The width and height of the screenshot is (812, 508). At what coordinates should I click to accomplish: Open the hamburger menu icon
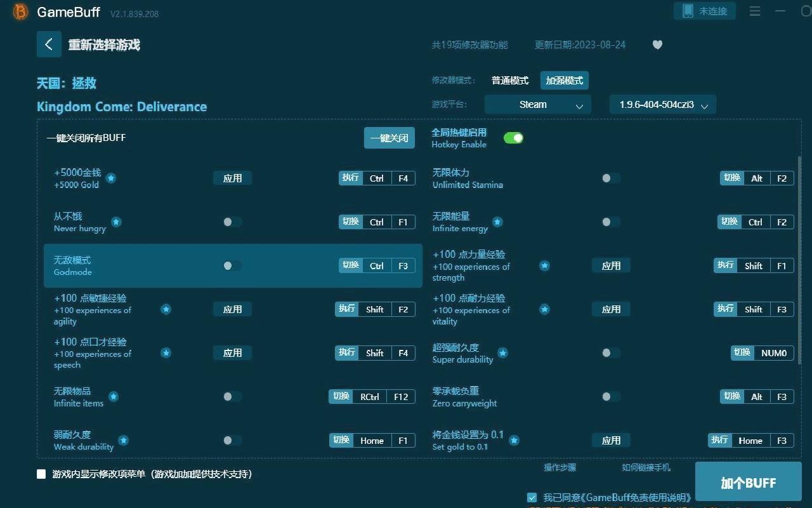pyautogui.click(x=755, y=11)
